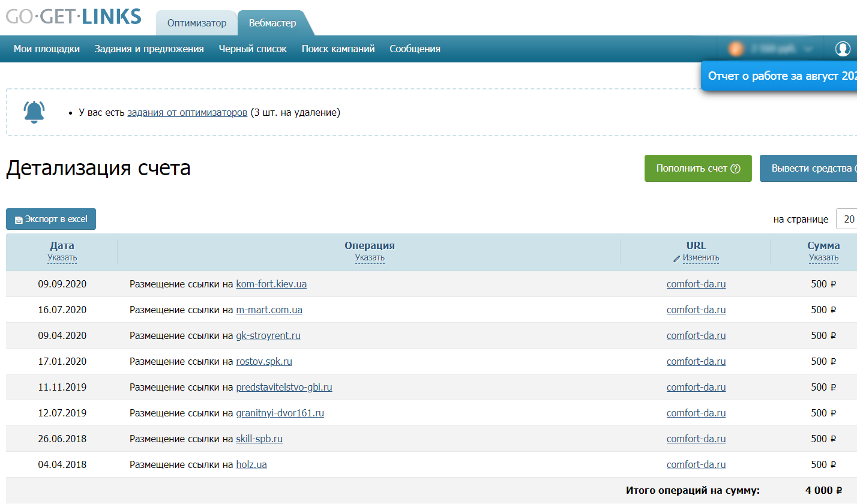Open comfort-da.ru link in 26.06.2018 row

coord(696,439)
